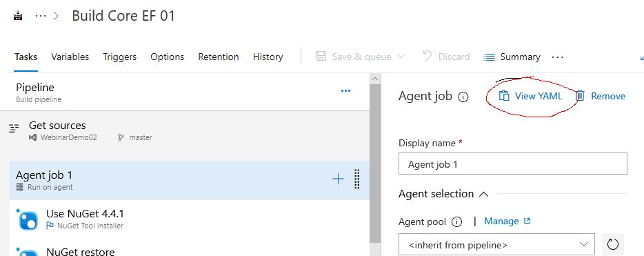The height and width of the screenshot is (256, 644).
Task: Add a task to Agent job 1
Action: pos(338,179)
